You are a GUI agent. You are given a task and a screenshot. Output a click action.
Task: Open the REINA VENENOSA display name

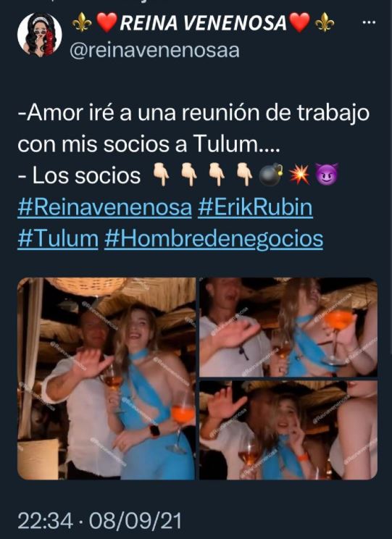click(x=203, y=23)
